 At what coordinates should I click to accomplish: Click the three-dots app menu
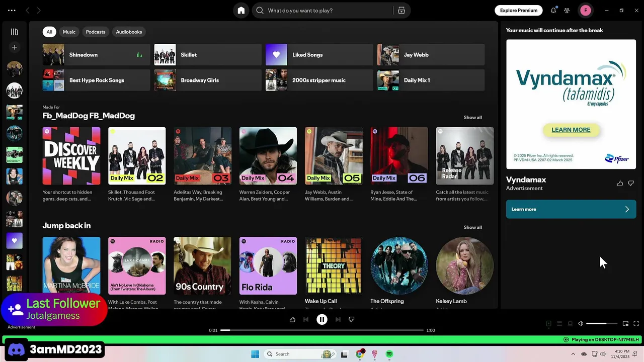tap(12, 10)
